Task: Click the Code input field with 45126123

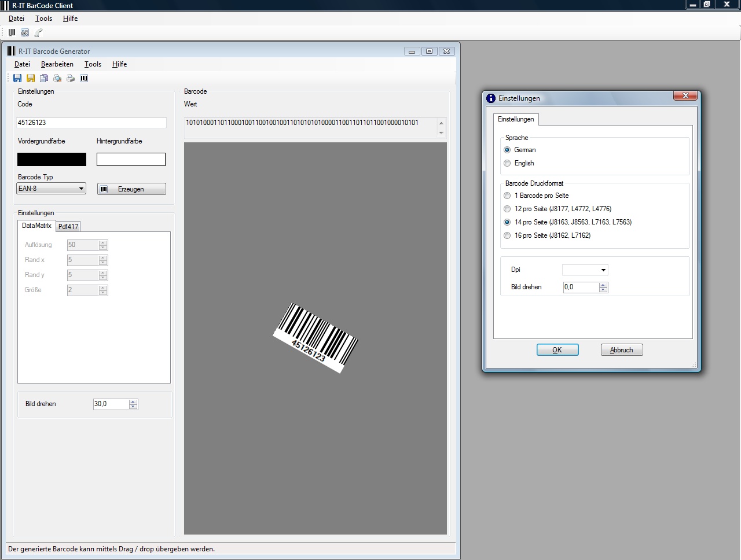Action: [x=91, y=123]
